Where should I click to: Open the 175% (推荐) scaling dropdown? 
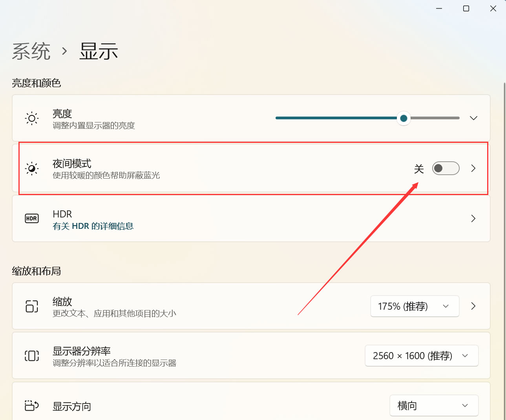415,306
